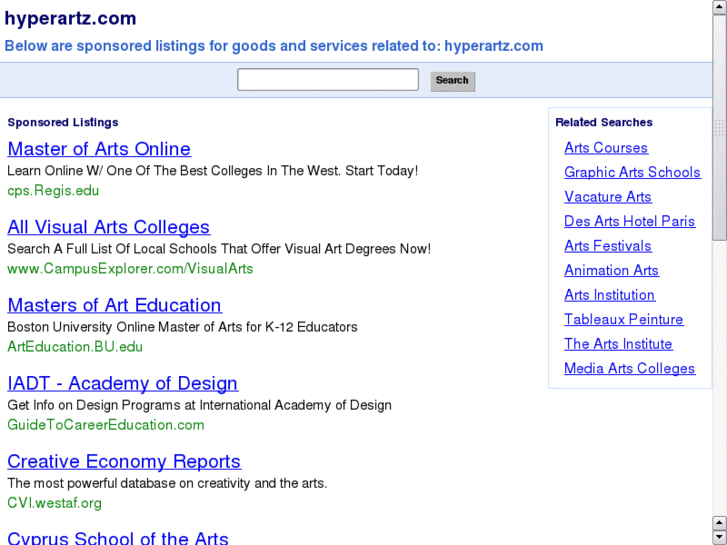Select the Animation Arts related search
This screenshot has height=545, width=727.
coord(612,270)
